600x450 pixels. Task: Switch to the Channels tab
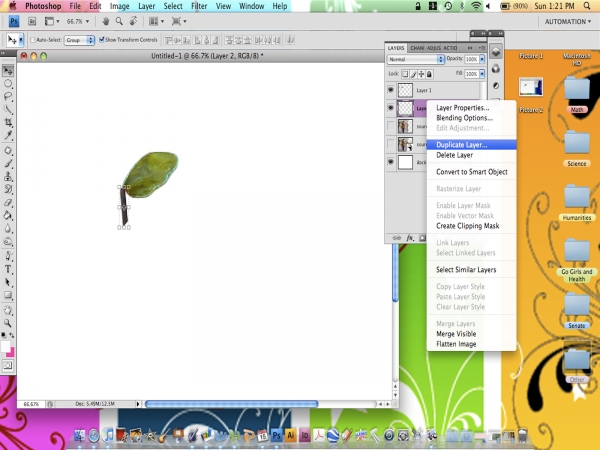tap(417, 48)
